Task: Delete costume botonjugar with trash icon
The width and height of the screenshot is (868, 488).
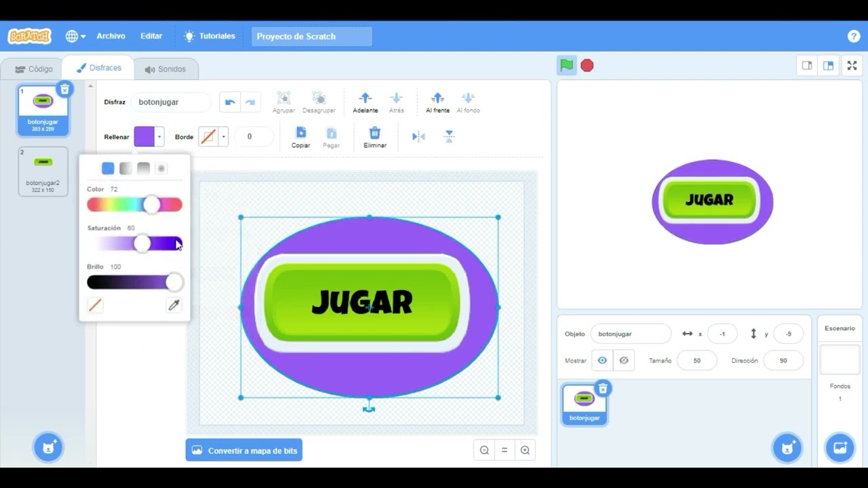Action: click(64, 89)
